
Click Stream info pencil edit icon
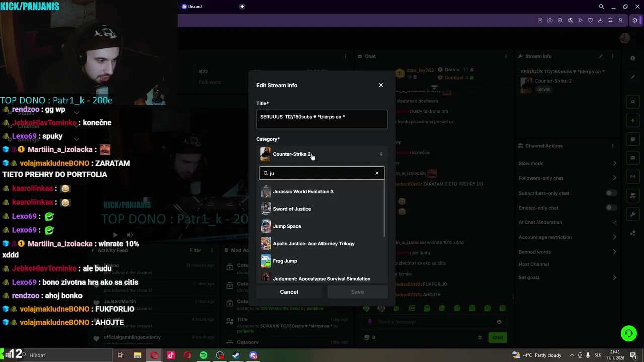point(600,56)
